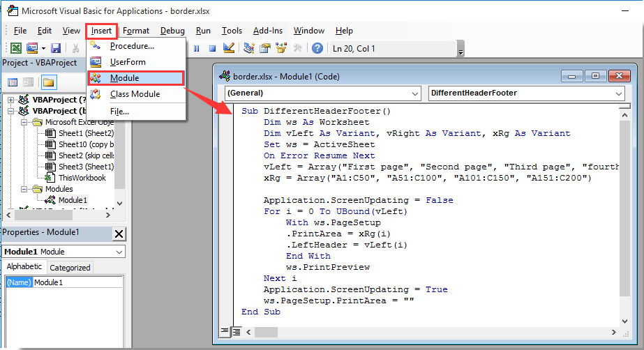Open the DifferentHeaderFooter procedure dropdown
Image resolution: width=644 pixels, height=350 pixels.
pos(526,93)
